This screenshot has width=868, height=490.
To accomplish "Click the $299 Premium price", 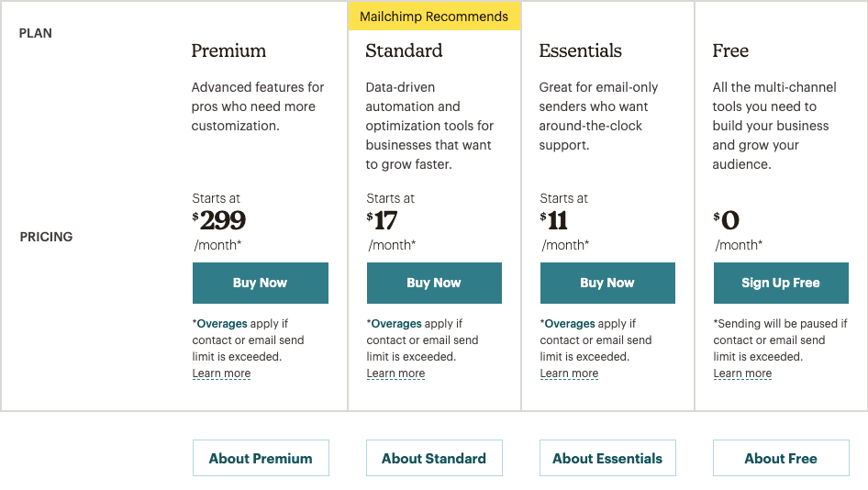I will click(218, 220).
